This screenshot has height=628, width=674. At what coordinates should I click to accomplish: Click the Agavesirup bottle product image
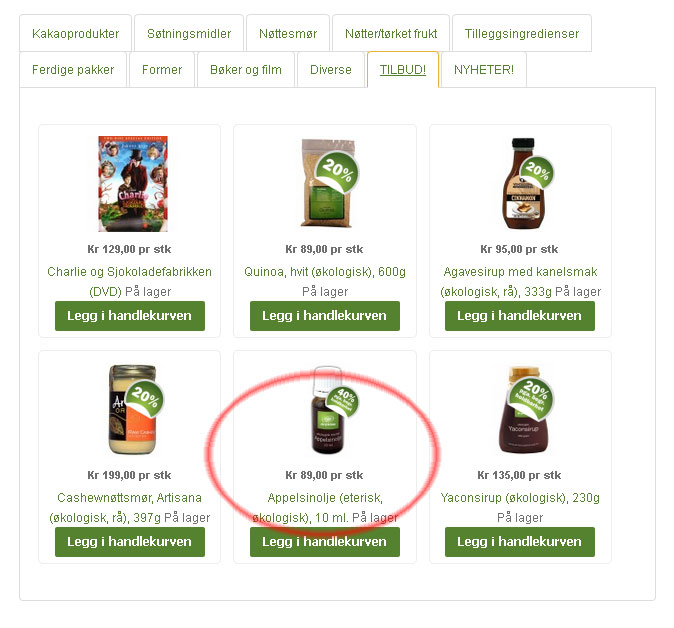(x=526, y=184)
